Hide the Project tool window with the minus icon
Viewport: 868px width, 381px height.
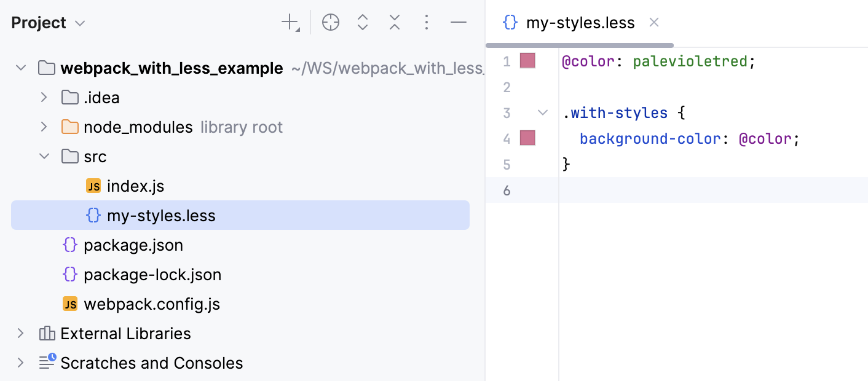[x=458, y=22]
